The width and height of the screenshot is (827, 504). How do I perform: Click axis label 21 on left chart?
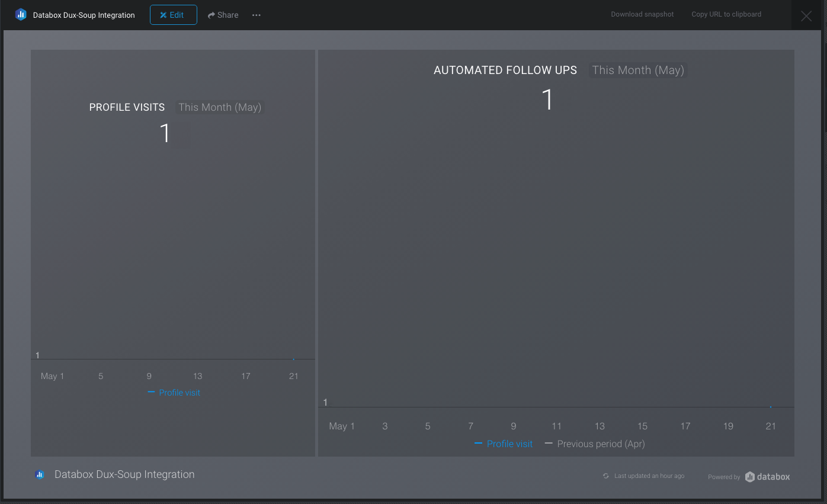[294, 376]
